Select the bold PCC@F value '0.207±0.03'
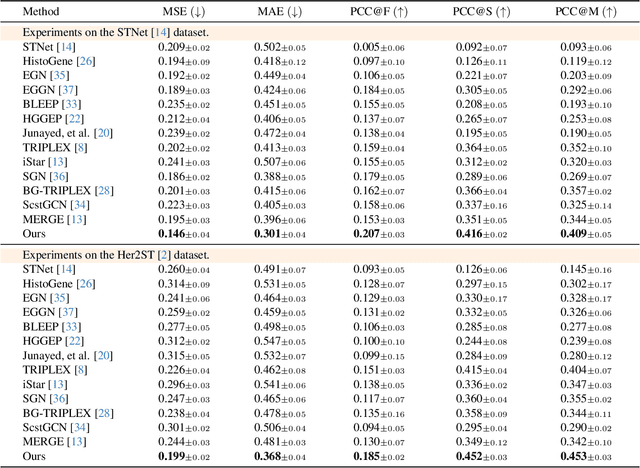 pos(379,234)
